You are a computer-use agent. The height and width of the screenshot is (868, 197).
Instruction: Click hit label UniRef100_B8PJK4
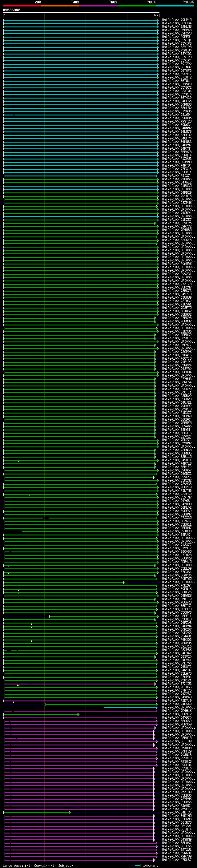pyautogui.click(x=177, y=535)
